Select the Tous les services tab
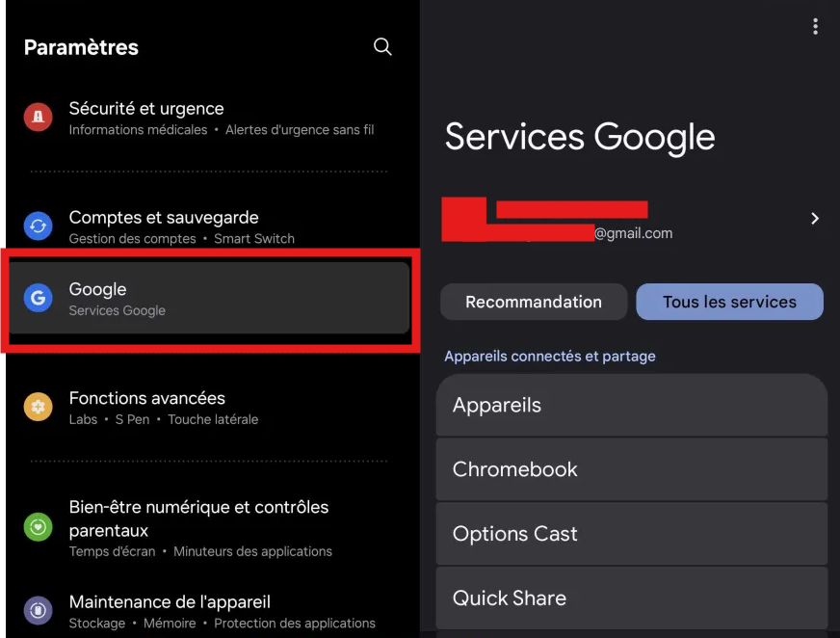The image size is (840, 638). [729, 302]
